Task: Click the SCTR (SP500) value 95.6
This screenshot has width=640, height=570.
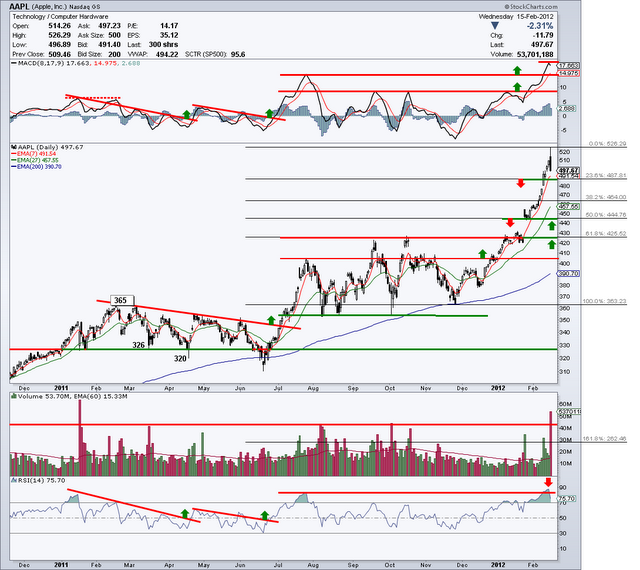Action: point(238,54)
